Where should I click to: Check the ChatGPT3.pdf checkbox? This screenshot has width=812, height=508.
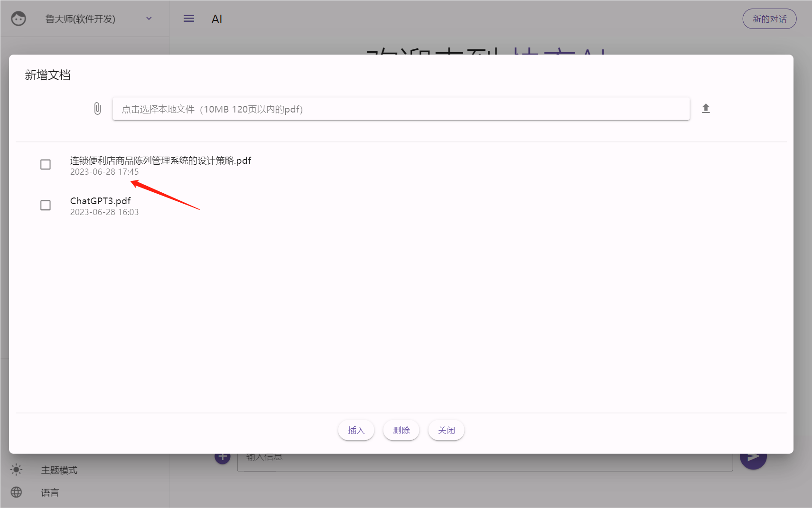click(46, 206)
